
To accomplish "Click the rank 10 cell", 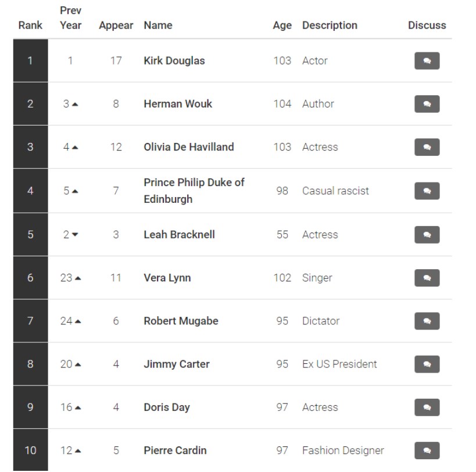I will pos(30,450).
